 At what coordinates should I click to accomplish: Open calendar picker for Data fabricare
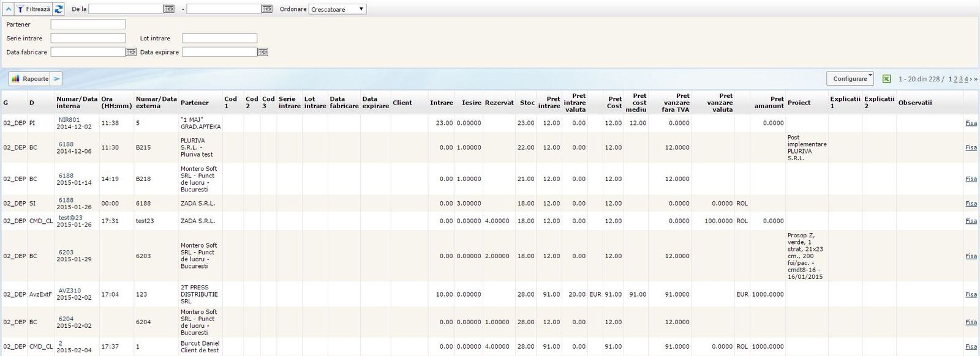coord(130,52)
